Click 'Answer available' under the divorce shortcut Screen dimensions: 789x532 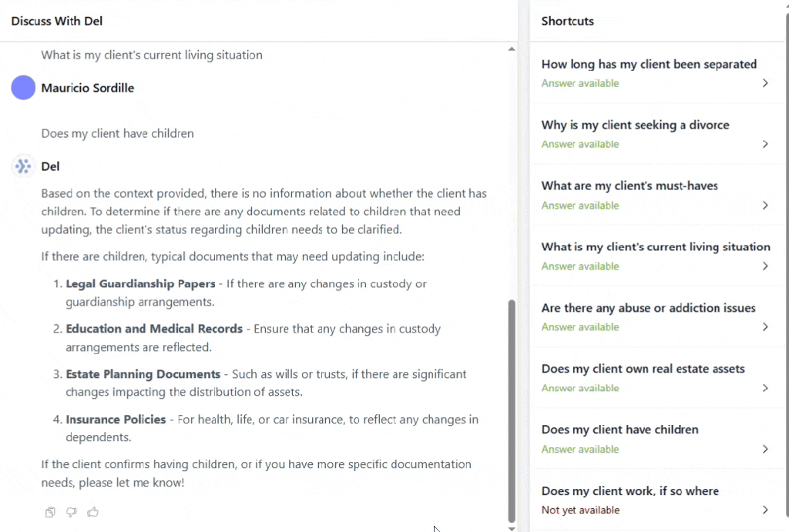pos(579,144)
